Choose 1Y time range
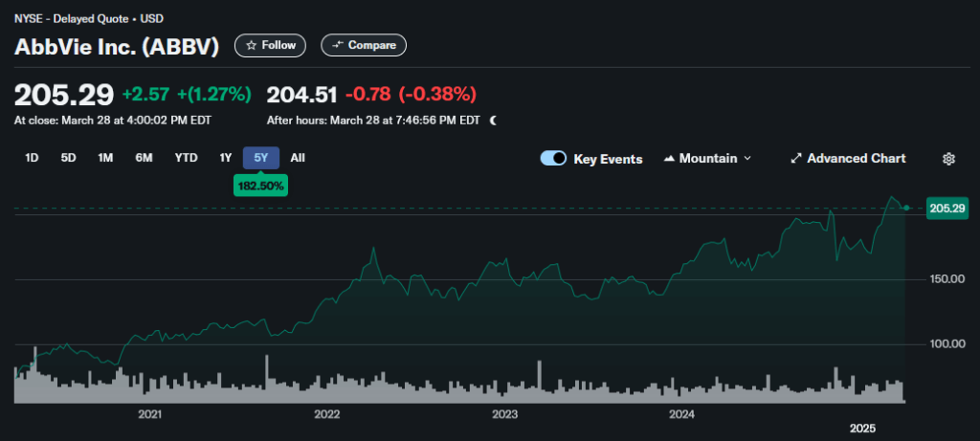 tap(226, 158)
